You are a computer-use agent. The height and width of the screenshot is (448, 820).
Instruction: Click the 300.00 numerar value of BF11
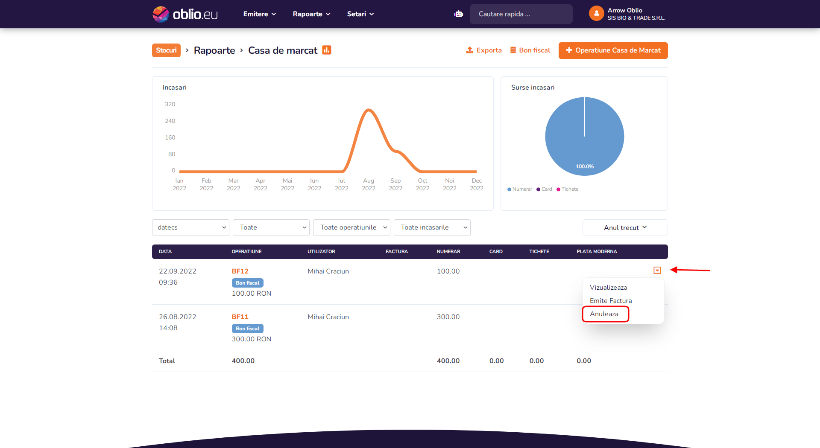click(x=448, y=317)
